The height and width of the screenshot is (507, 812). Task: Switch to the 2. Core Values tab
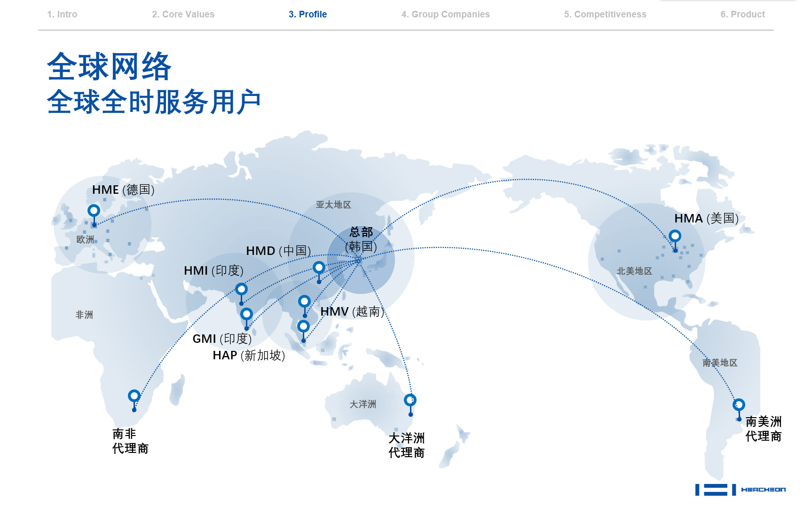point(183,14)
